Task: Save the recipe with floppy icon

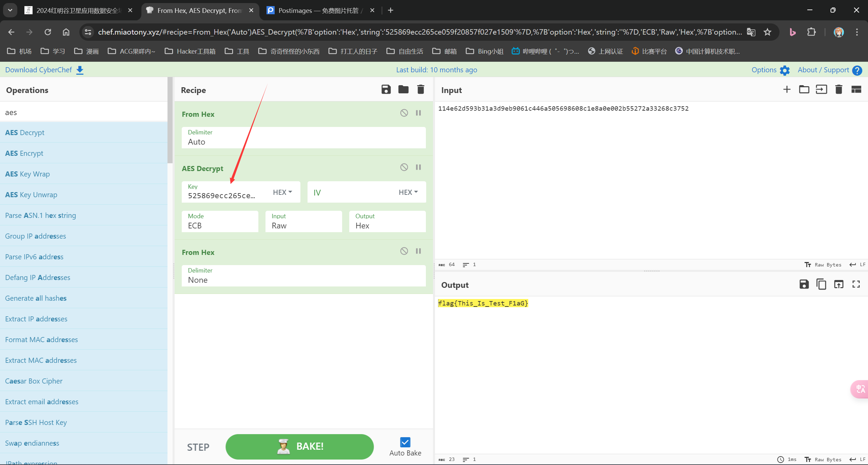Action: point(386,90)
